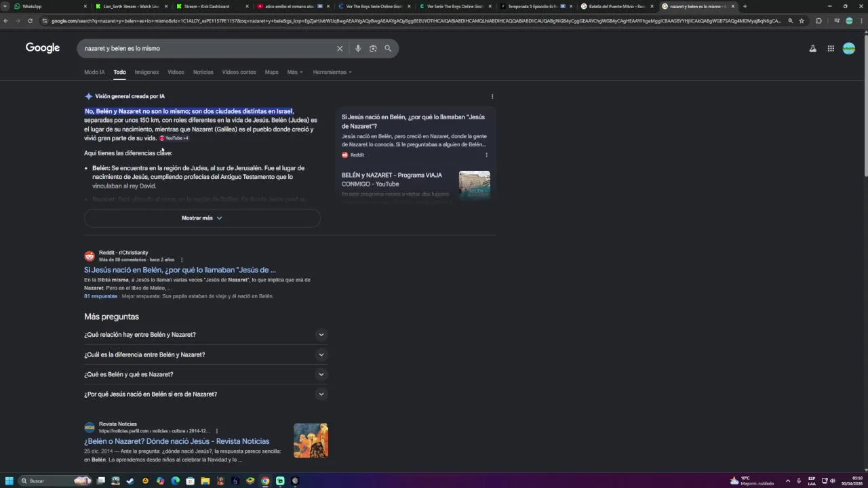Open three-dot menu beside Reddit r/Christianity result
The image size is (868, 488).
181,260
